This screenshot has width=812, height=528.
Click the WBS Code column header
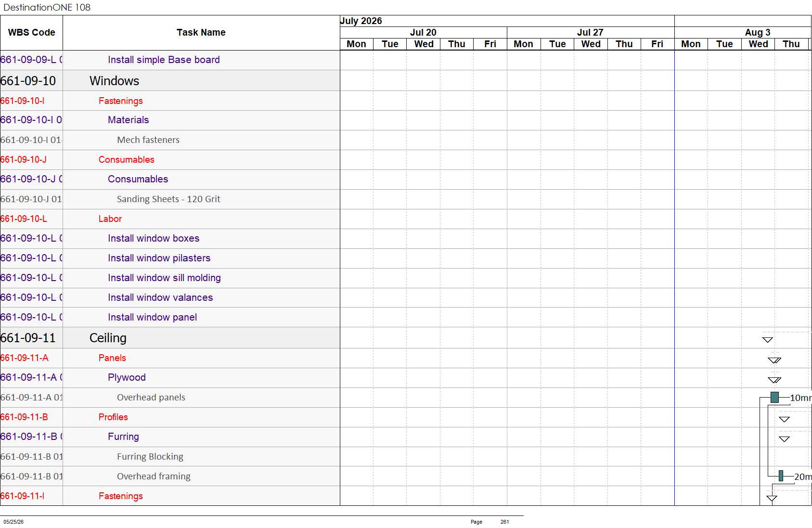(x=31, y=33)
